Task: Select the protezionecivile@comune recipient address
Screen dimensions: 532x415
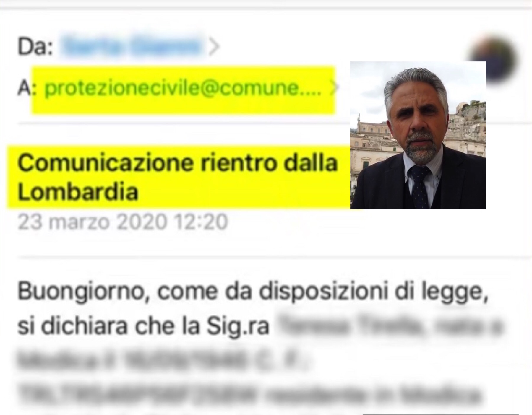Action: coord(183,88)
